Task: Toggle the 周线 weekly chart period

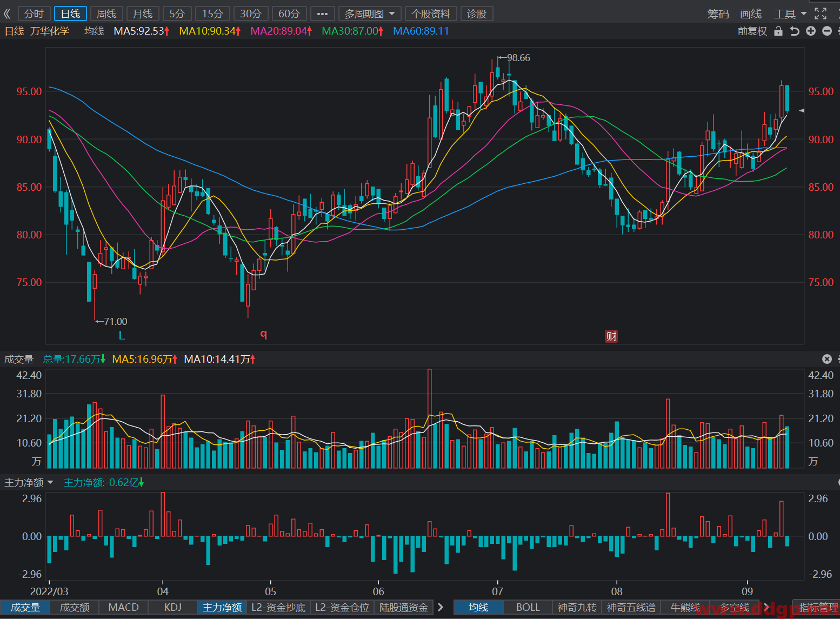Action: 106,14
